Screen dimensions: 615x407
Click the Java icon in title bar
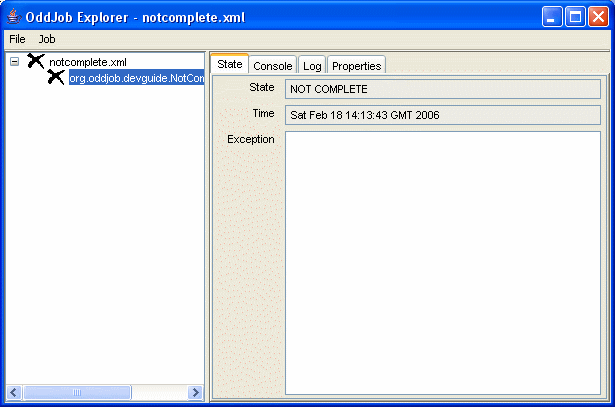tap(13, 17)
